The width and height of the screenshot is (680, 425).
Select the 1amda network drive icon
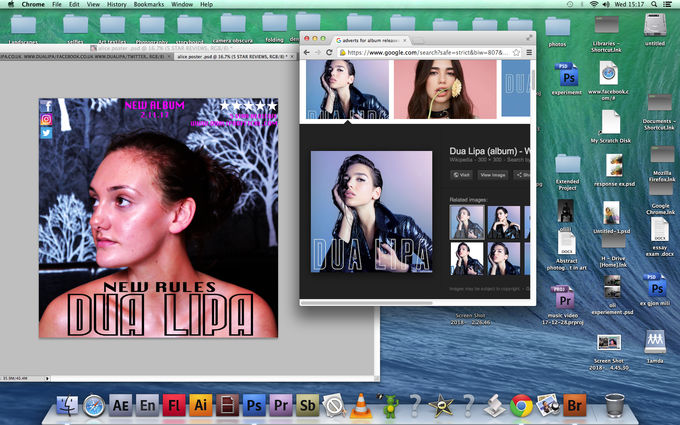tap(655, 347)
